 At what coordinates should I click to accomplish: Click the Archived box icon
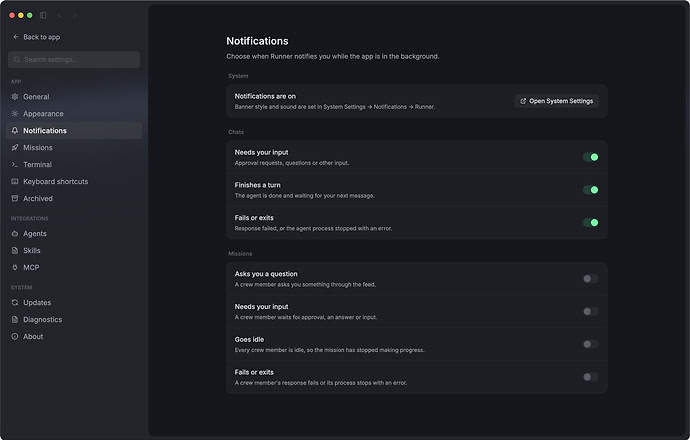click(15, 198)
